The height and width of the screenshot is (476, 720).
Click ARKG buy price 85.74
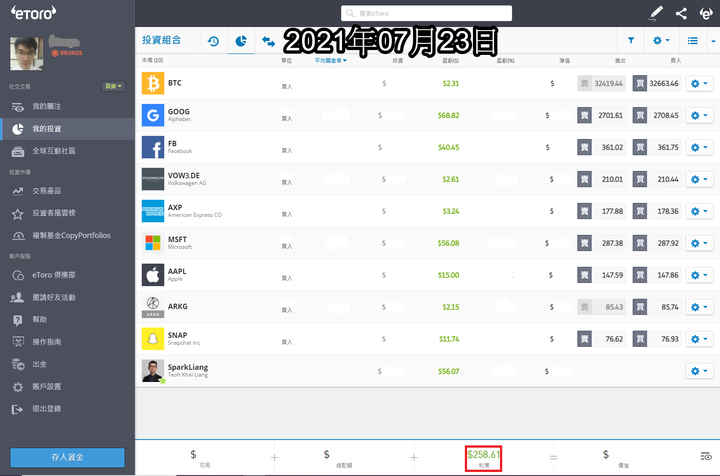coord(657,307)
